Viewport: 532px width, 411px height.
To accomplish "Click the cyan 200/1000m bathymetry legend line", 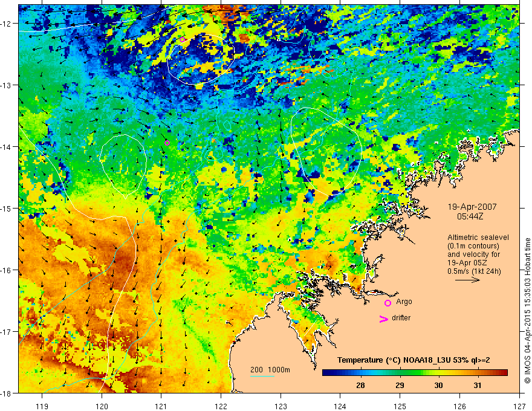I will 262,377.
